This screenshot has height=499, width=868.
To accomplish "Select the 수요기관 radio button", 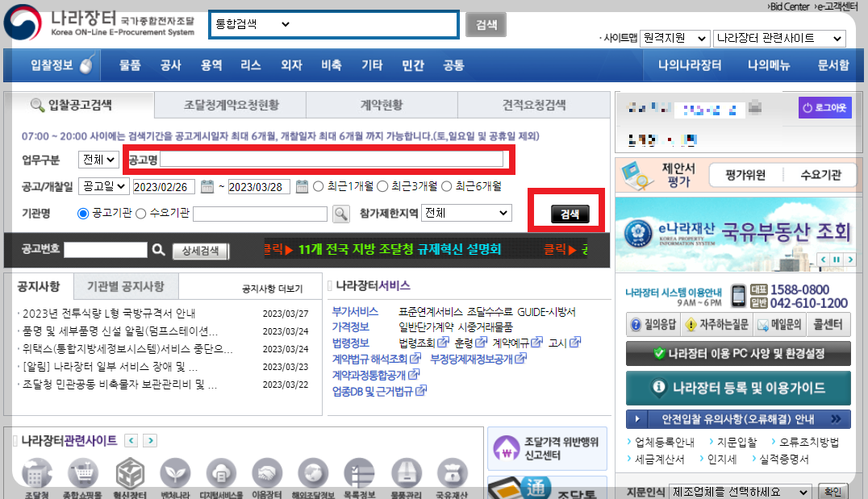I will [x=140, y=214].
